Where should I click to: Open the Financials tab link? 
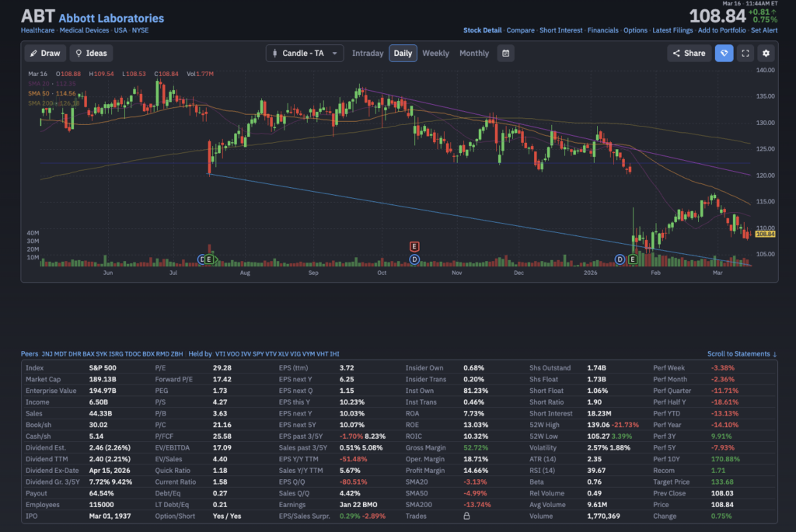(602, 30)
